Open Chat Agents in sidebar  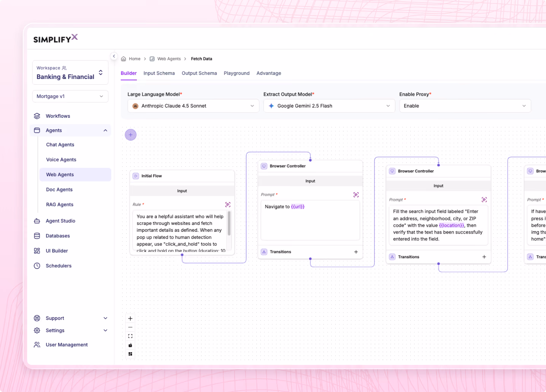click(60, 145)
